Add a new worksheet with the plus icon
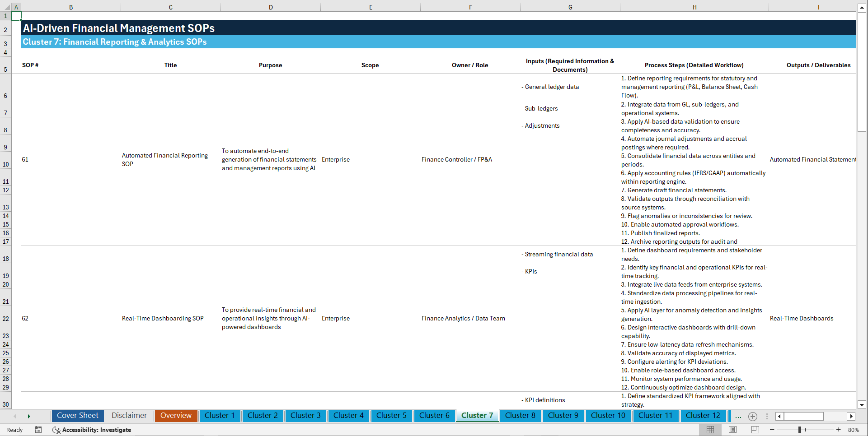This screenshot has height=436, width=868. pyautogui.click(x=753, y=416)
